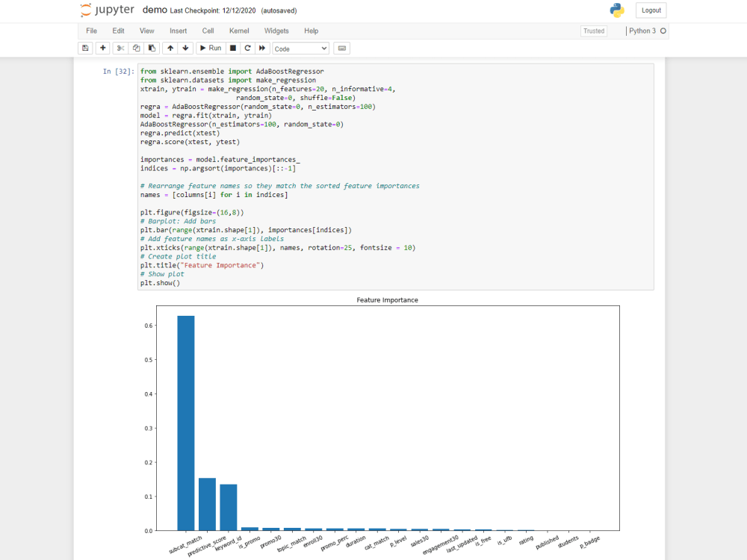Screen dimensions: 747x560
Task: Interrupt the kernel with stop icon
Action: pos(233,48)
